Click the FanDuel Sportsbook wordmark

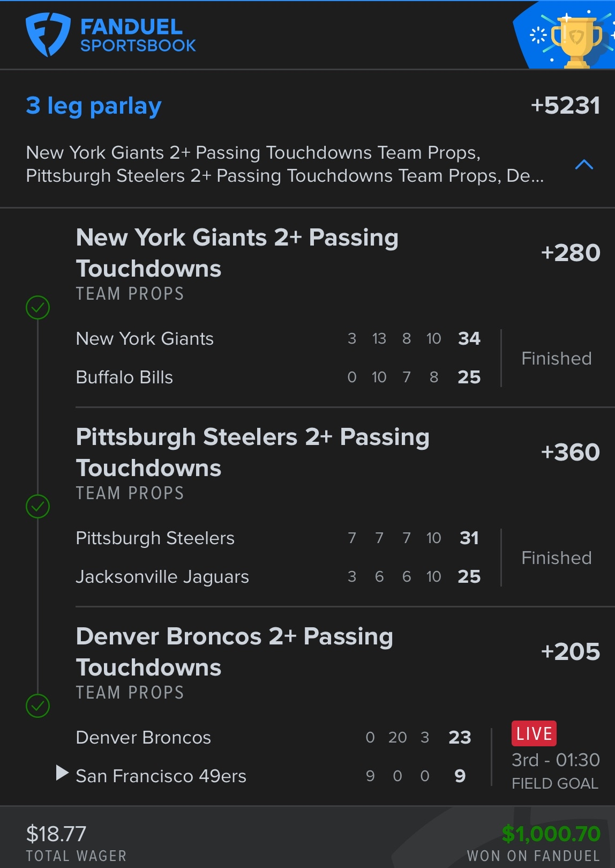click(x=138, y=35)
